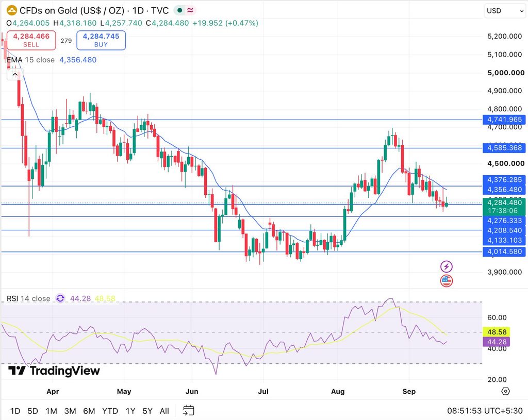Click the 4,741.965 horizontal line price label

504,120
